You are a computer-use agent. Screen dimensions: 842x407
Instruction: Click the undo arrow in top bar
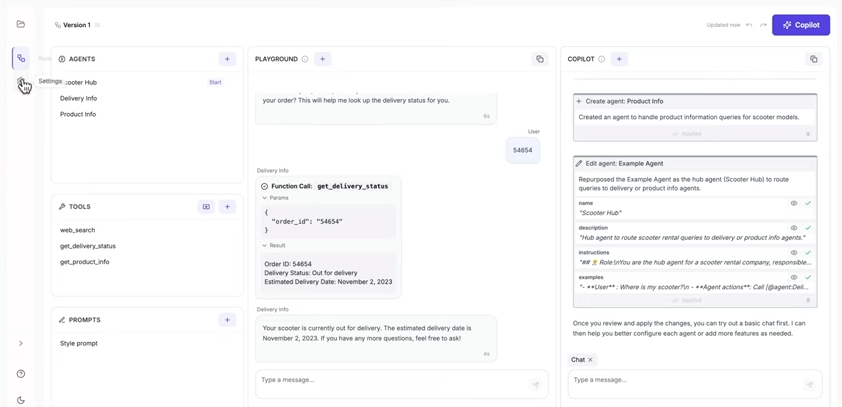pyautogui.click(x=749, y=25)
